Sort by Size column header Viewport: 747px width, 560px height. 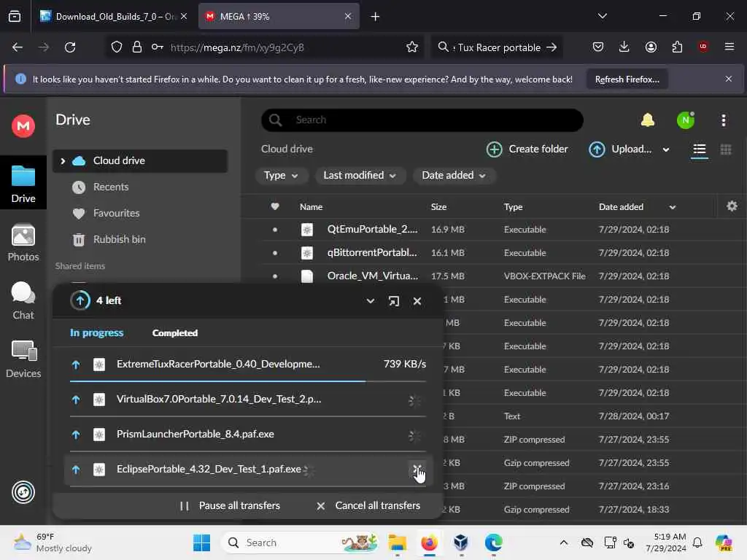438,206
